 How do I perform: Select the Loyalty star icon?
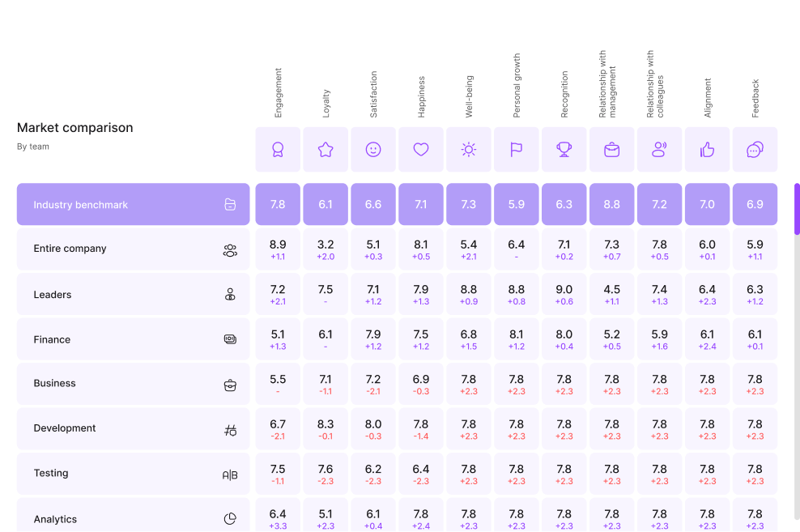(326, 149)
